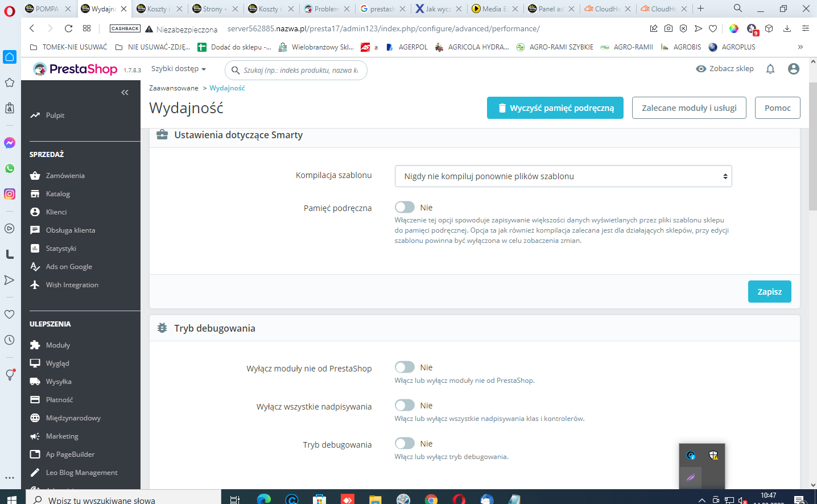Viewport: 817px width, 504px height.
Task: Open notifications bell in PrestaShop header
Action: click(x=770, y=69)
